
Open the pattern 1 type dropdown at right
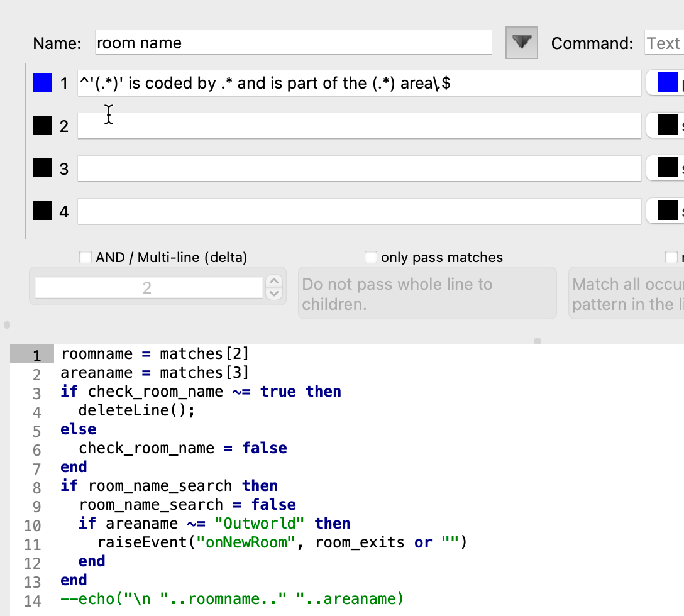pyautogui.click(x=666, y=83)
